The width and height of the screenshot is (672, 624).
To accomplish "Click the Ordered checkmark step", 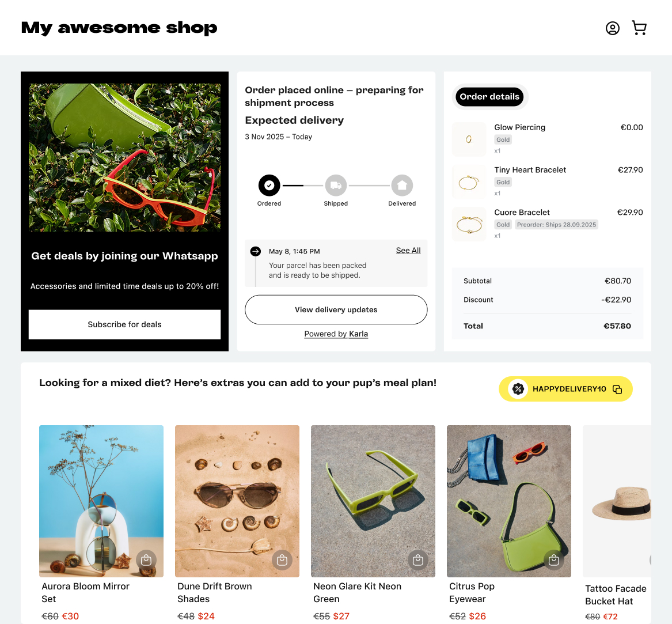I will [x=269, y=186].
